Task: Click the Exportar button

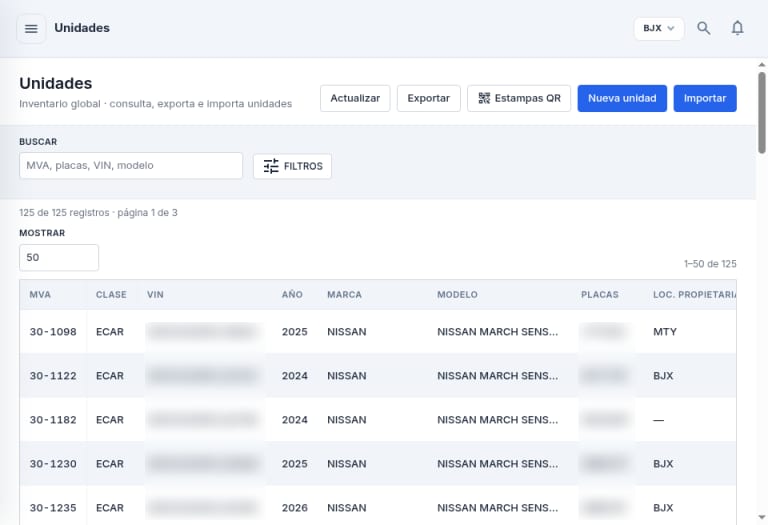Action: [429, 98]
